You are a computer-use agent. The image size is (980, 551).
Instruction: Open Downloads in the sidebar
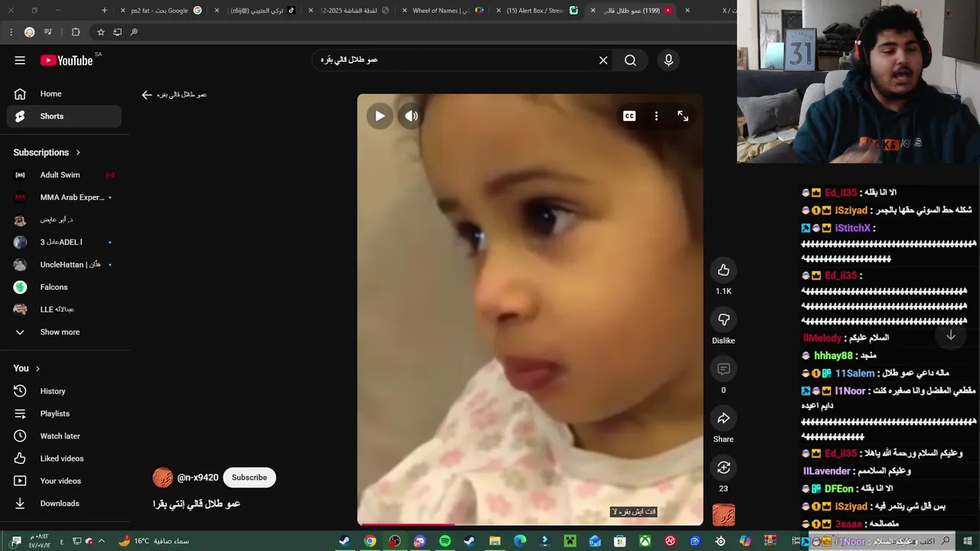[x=64, y=504]
